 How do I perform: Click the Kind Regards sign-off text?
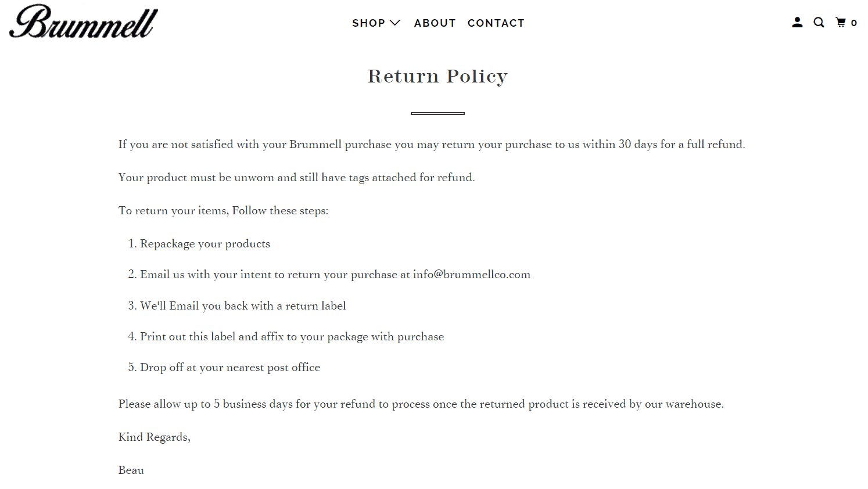coord(154,437)
